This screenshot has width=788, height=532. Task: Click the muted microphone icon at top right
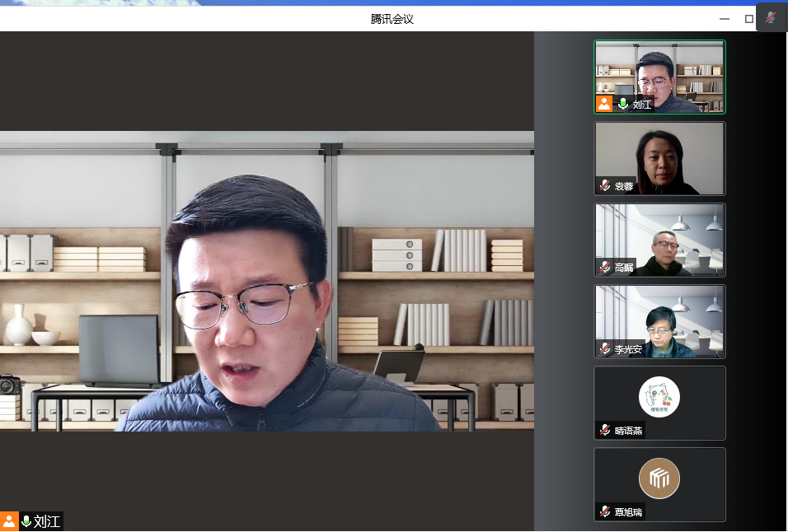(771, 18)
